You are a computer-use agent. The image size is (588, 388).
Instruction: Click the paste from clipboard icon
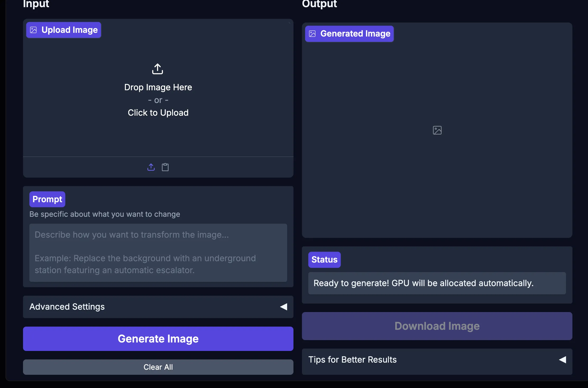[x=165, y=167]
